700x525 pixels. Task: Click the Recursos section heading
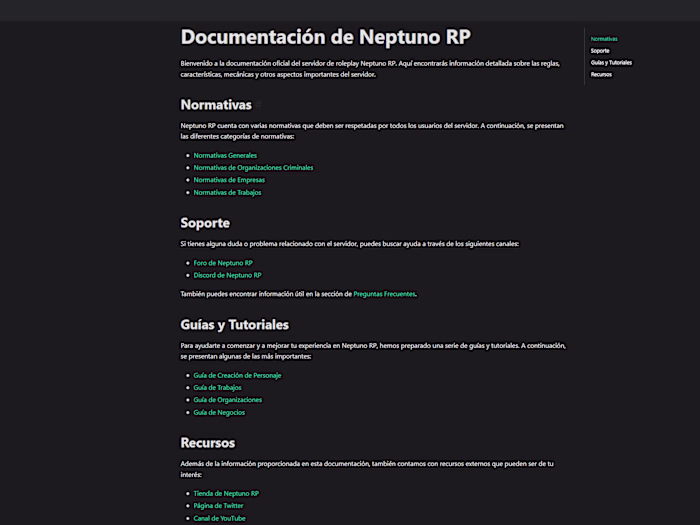208,443
